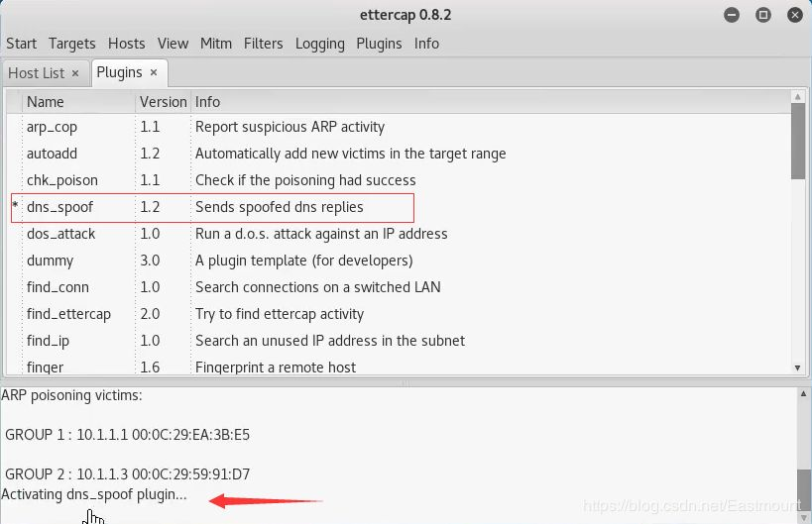Switch to the Host List tab
The image size is (812, 524).
(x=37, y=73)
